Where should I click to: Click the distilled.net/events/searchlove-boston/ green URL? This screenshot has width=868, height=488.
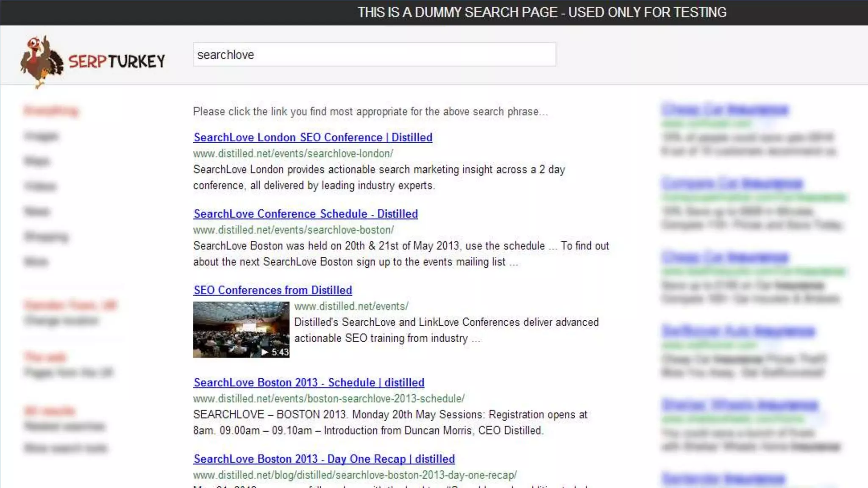(x=293, y=230)
